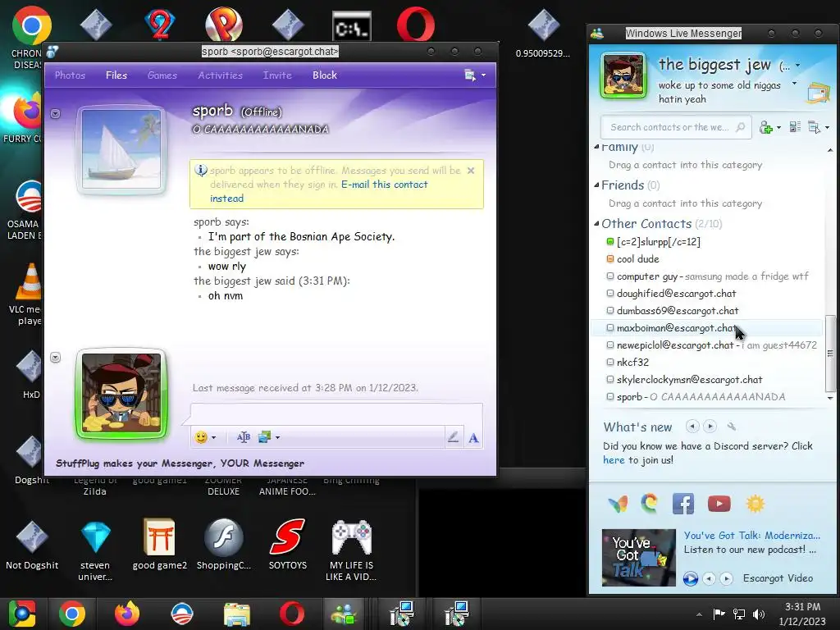Click your avatar in Messenger main window

[623, 75]
